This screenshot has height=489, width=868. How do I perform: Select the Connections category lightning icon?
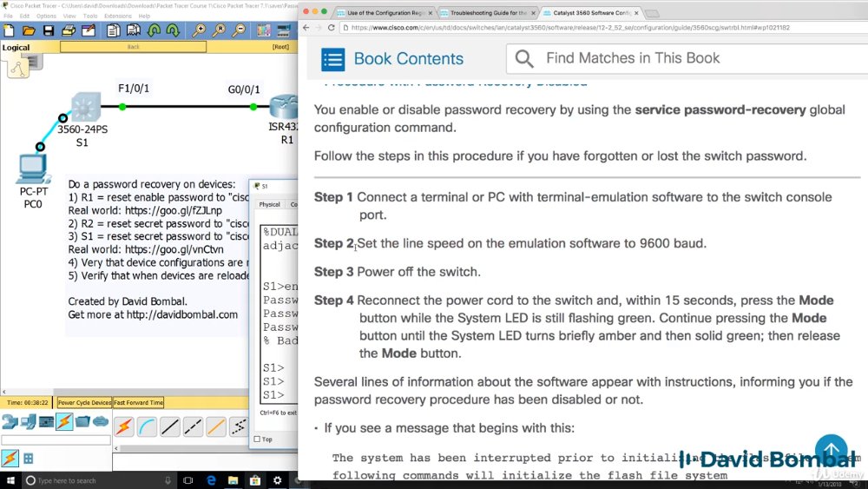tap(64, 422)
